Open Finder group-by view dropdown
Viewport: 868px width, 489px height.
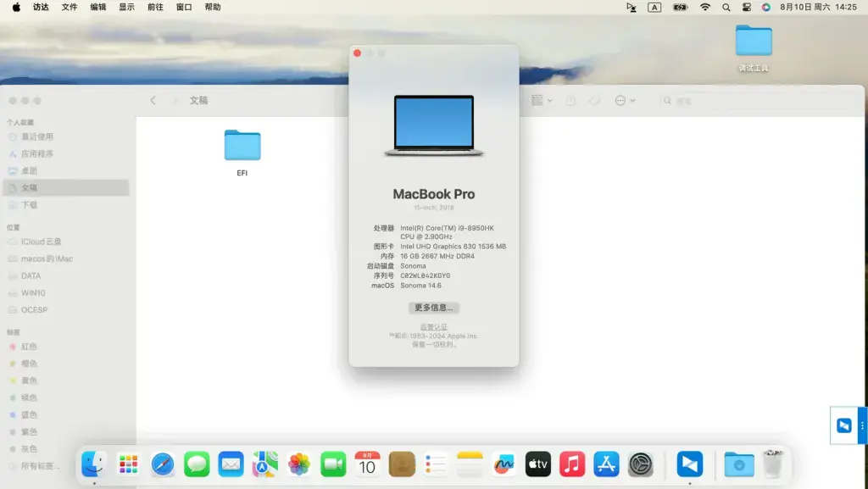point(542,100)
